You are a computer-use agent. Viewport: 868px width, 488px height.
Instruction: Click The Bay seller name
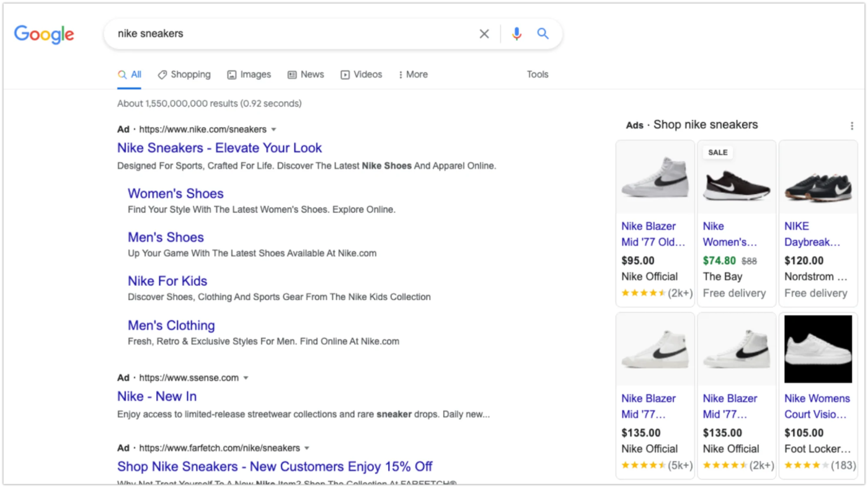pyautogui.click(x=722, y=277)
